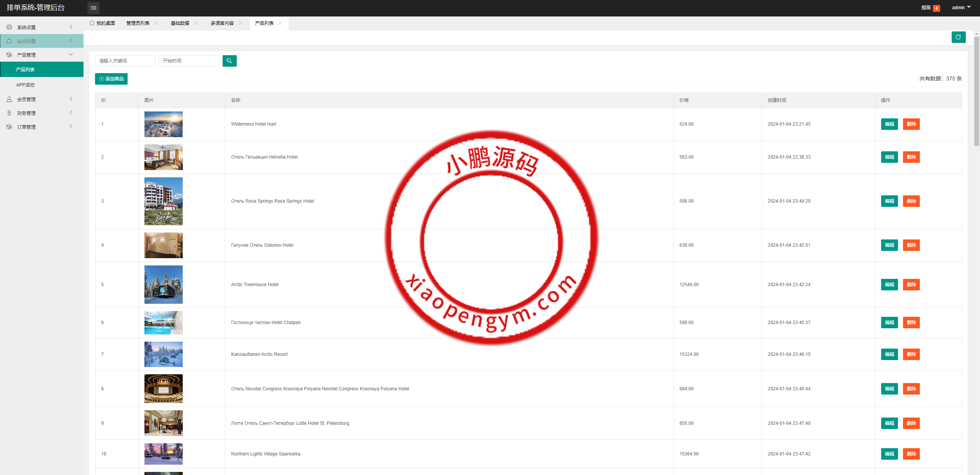Click the 会员管理 user icon
This screenshot has width=980, height=475.
9,99
